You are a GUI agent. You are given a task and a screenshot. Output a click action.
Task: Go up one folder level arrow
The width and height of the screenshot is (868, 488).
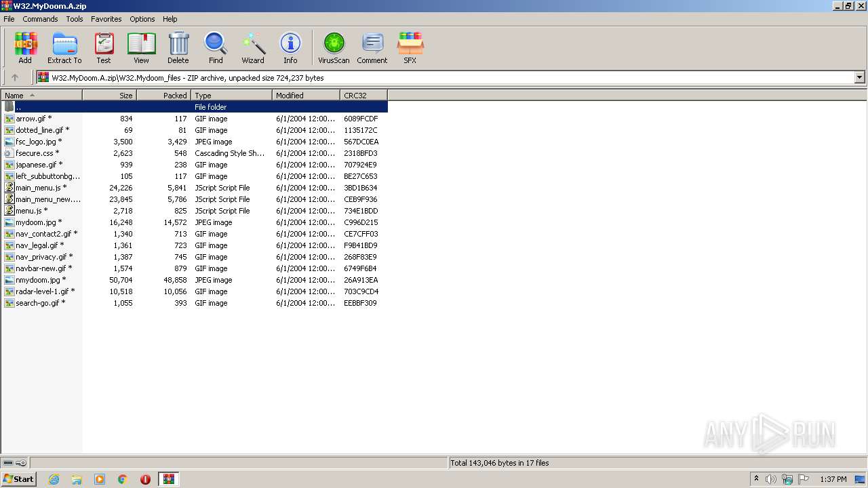coord(15,77)
